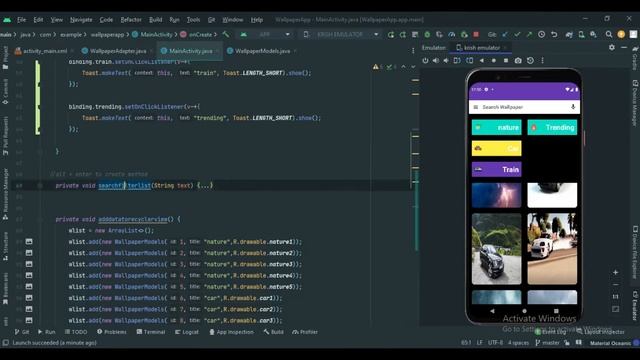Open the Navigate menu
The image size is (640, 360).
[81, 20]
